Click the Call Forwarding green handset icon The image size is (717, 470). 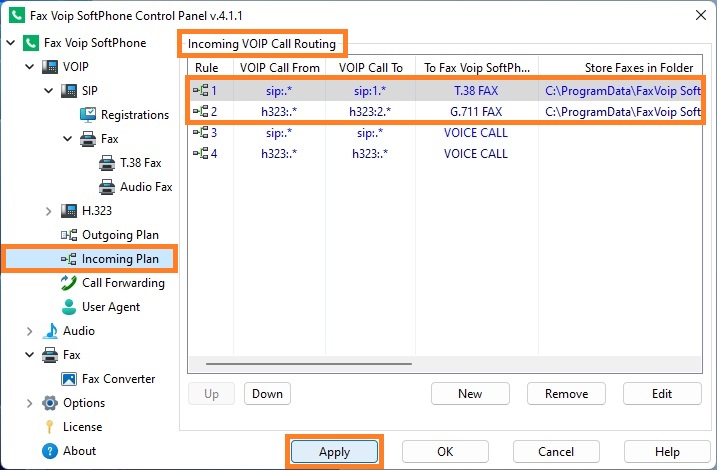(x=69, y=283)
